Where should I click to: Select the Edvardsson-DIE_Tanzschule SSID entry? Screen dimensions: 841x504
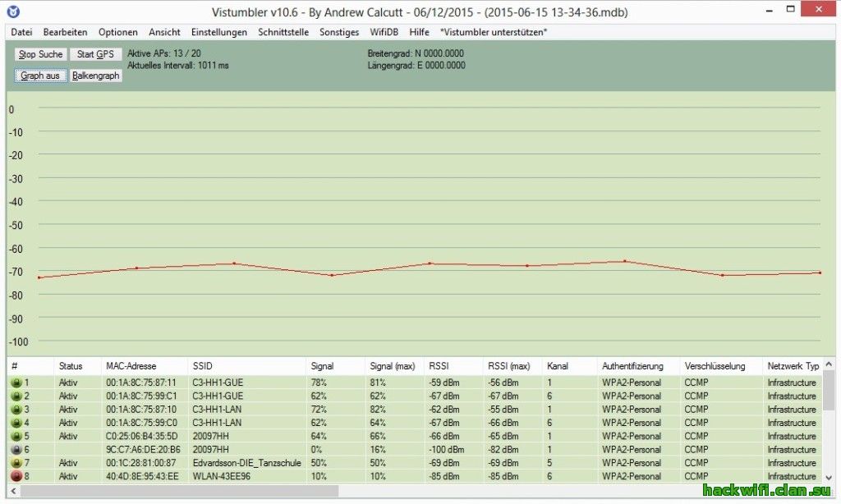pyautogui.click(x=246, y=463)
